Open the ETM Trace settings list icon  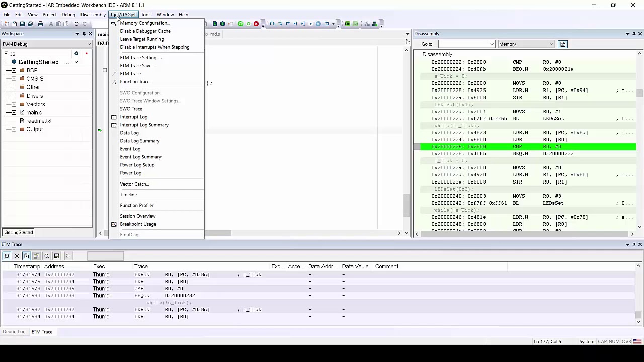click(x=68, y=256)
